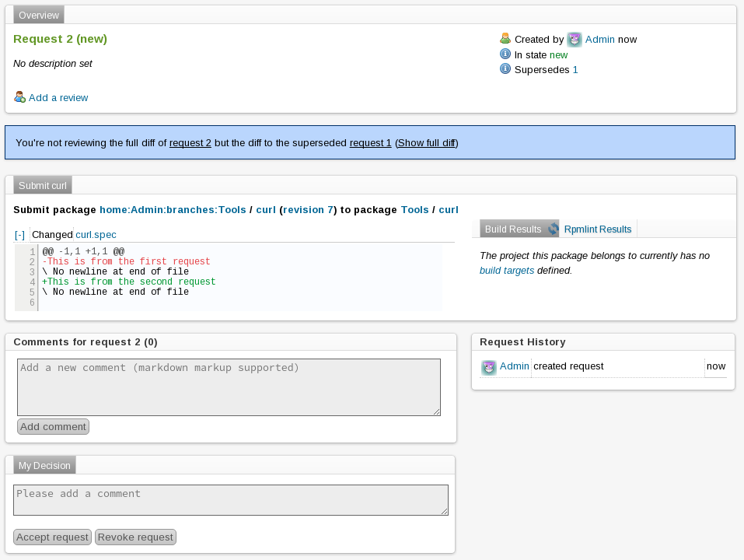Select the Build Results tab

(512, 229)
